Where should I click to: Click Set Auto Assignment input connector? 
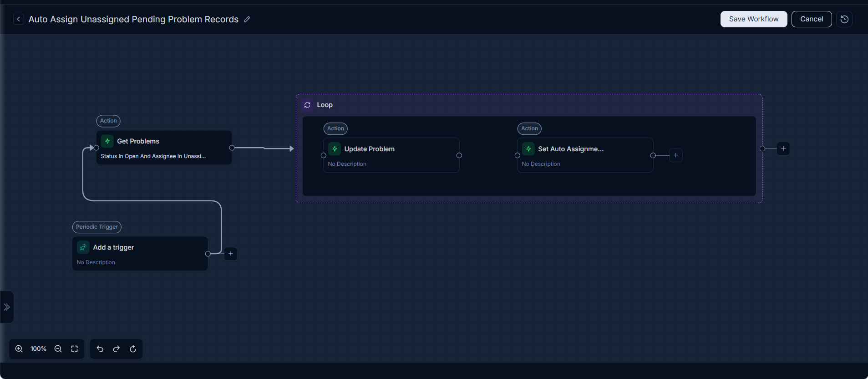coord(518,155)
